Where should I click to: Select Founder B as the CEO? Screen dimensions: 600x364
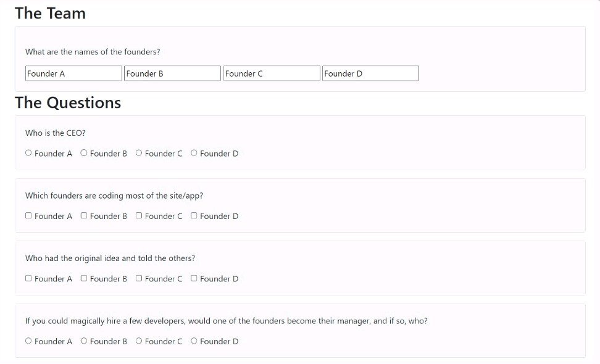click(84, 153)
